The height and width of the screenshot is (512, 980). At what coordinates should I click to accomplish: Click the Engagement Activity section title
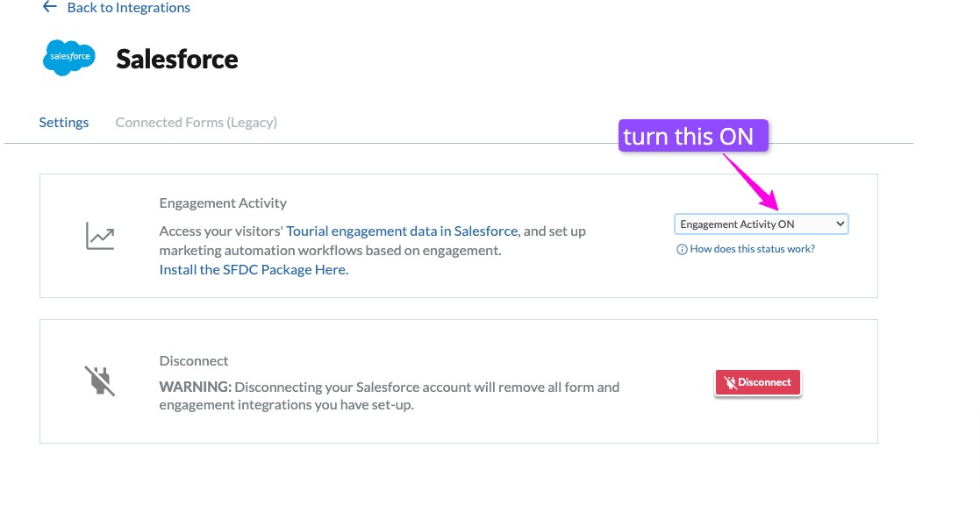[223, 203]
